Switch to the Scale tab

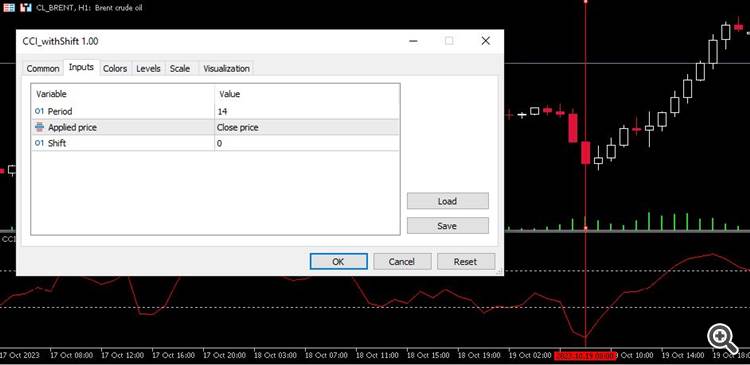click(x=180, y=68)
